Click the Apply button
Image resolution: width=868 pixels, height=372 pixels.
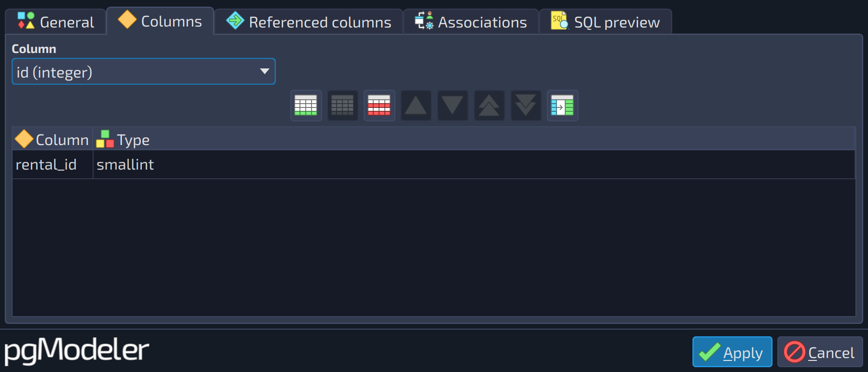[732, 352]
